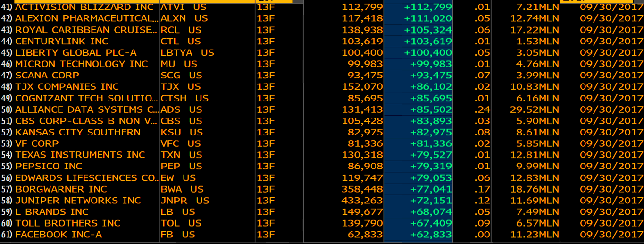Select filing date in FACEBOOK INC-A row
The image size is (644, 244).
[x=611, y=235]
